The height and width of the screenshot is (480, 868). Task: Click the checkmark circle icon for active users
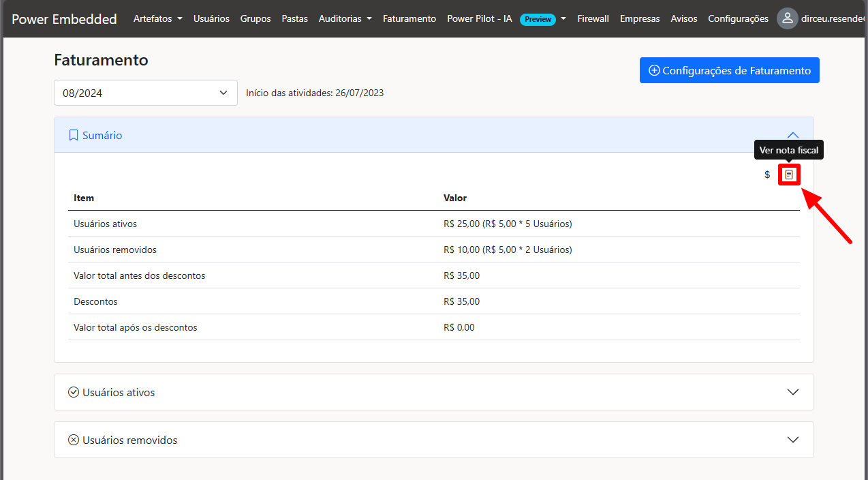[74, 392]
